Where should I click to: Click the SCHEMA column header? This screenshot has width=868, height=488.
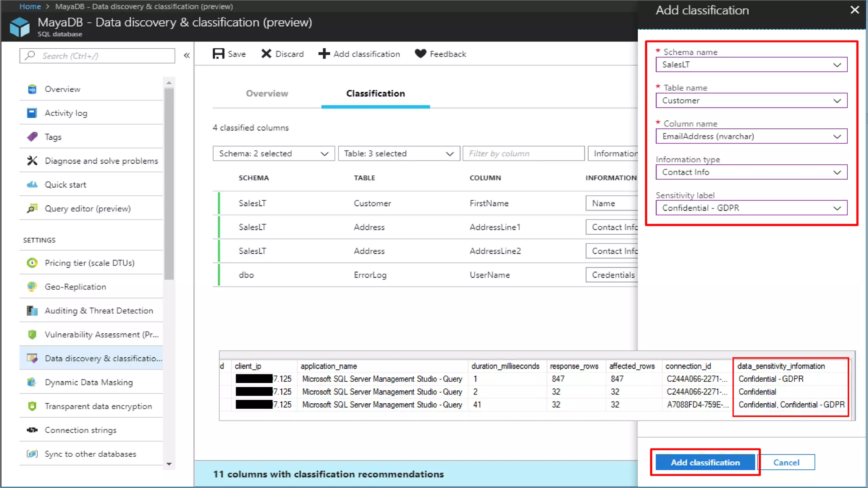(x=253, y=178)
